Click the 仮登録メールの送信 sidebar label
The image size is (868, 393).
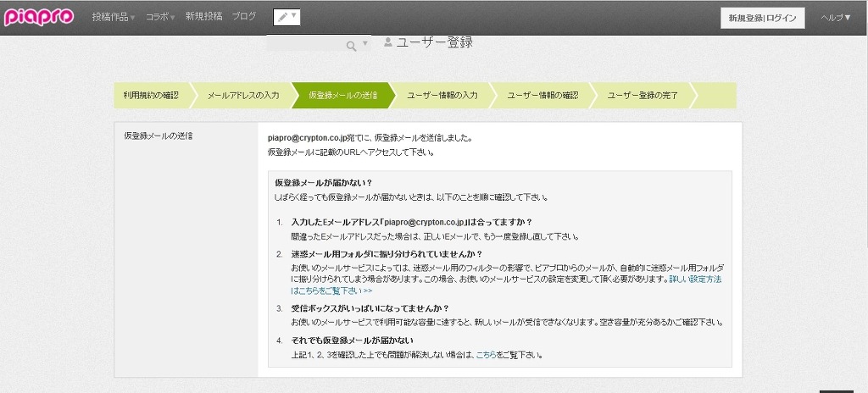[x=159, y=136]
